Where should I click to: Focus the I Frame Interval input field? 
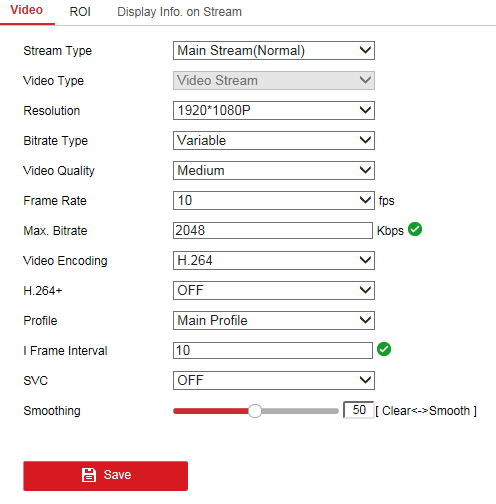coord(273,351)
